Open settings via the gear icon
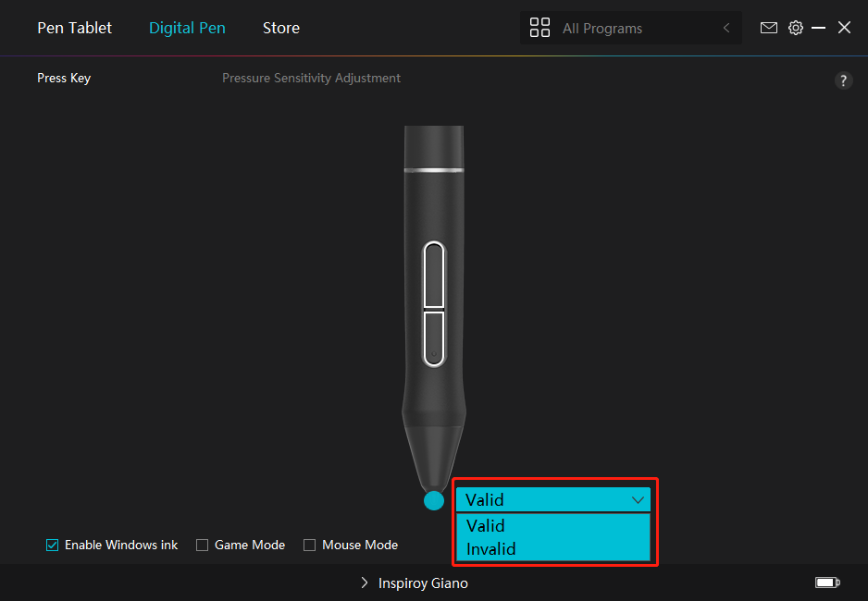 (x=796, y=28)
